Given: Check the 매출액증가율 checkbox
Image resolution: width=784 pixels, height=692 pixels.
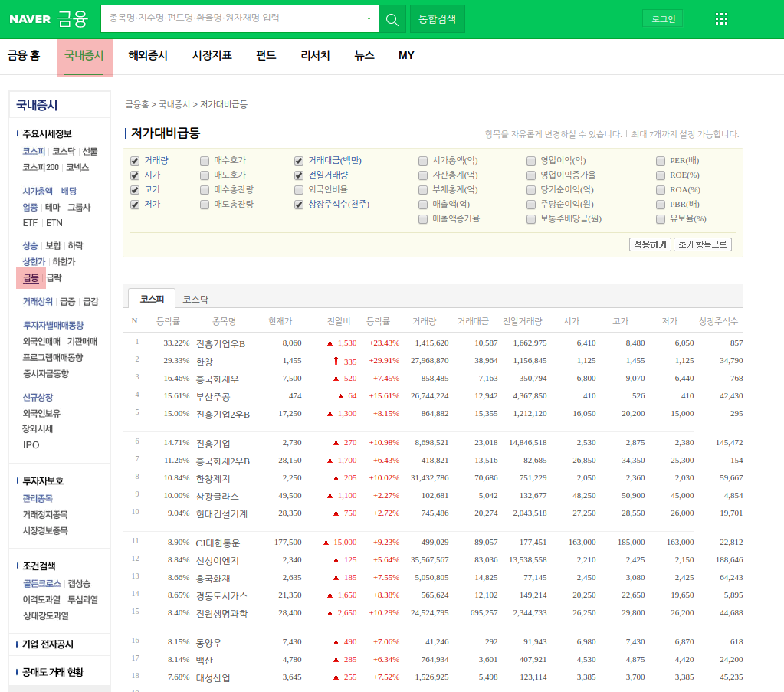Looking at the screenshot, I should [x=423, y=219].
